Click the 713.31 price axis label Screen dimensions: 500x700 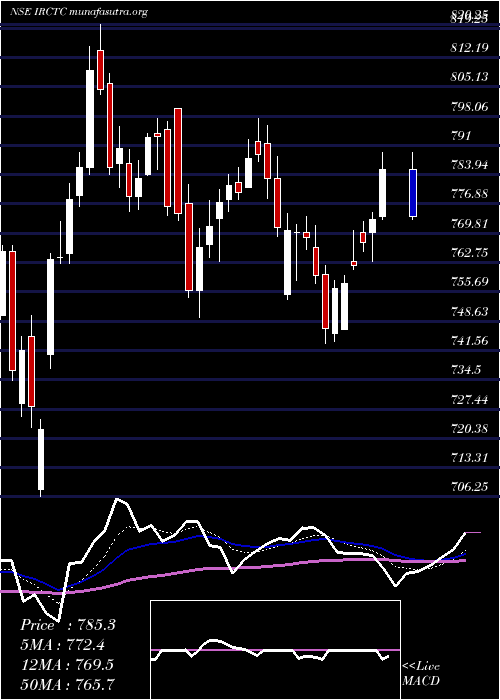coord(470,458)
